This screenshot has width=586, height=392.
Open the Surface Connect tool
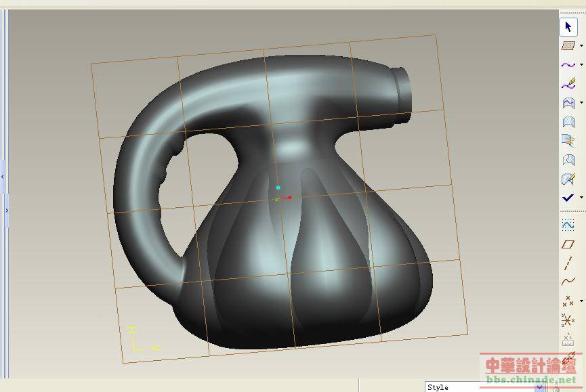[568, 141]
